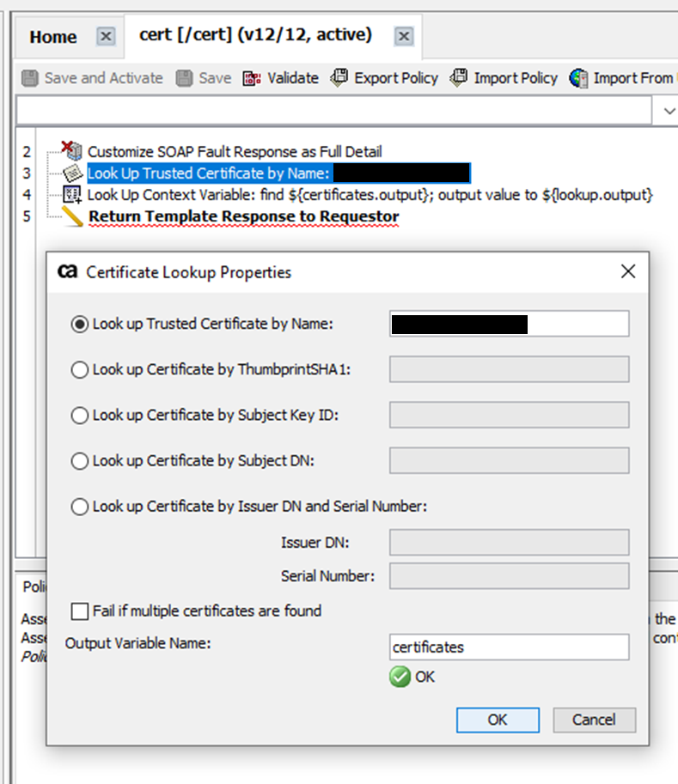The width and height of the screenshot is (678, 784).
Task: Select Look up by Issuer DN and Serial Number
Action: click(80, 507)
